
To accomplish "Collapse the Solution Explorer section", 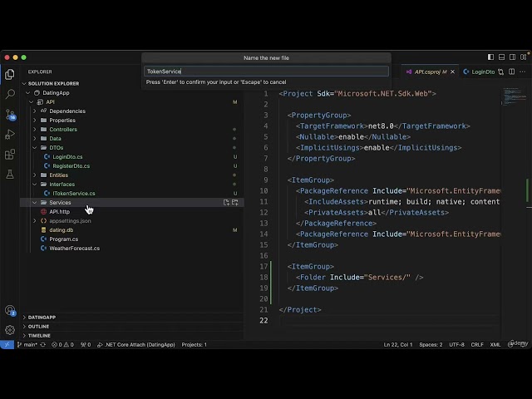I will [24, 83].
